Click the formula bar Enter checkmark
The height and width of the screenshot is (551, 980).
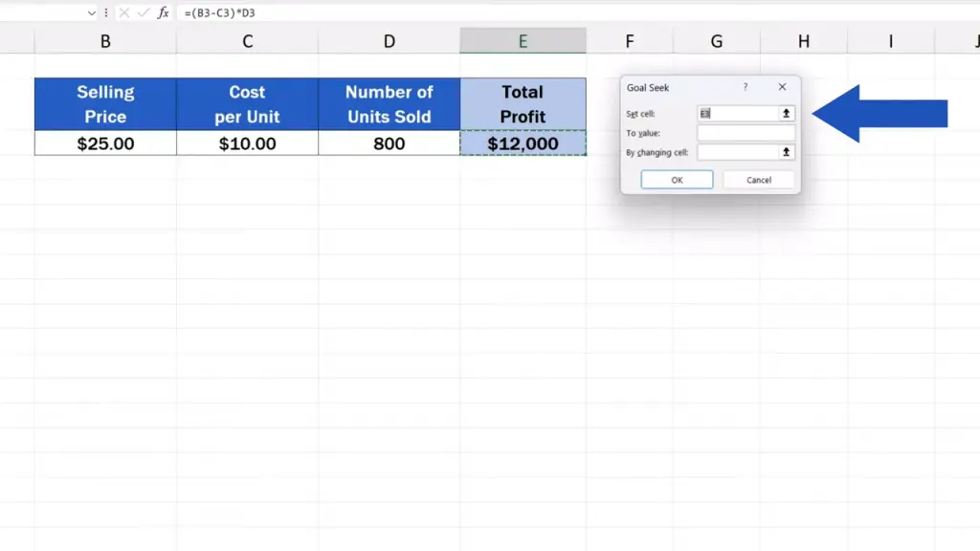pyautogui.click(x=144, y=13)
